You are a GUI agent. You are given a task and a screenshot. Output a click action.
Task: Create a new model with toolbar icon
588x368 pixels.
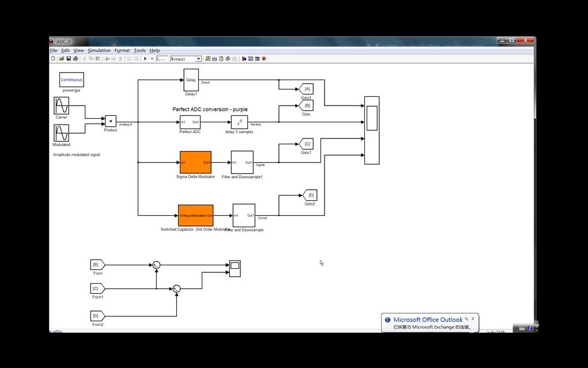click(53, 58)
